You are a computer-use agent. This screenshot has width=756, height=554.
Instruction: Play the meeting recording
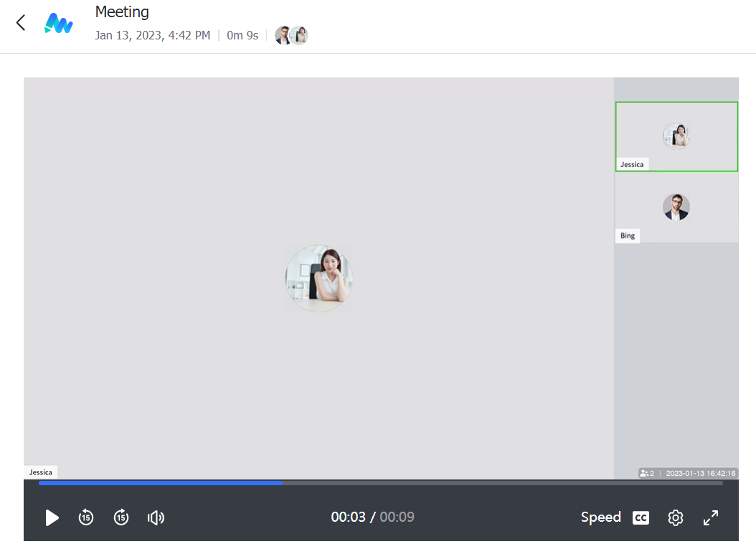tap(52, 517)
